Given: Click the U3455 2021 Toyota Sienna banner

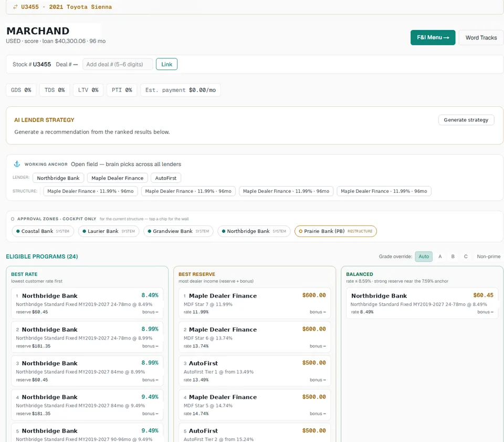Looking at the screenshot, I should 255,7.
